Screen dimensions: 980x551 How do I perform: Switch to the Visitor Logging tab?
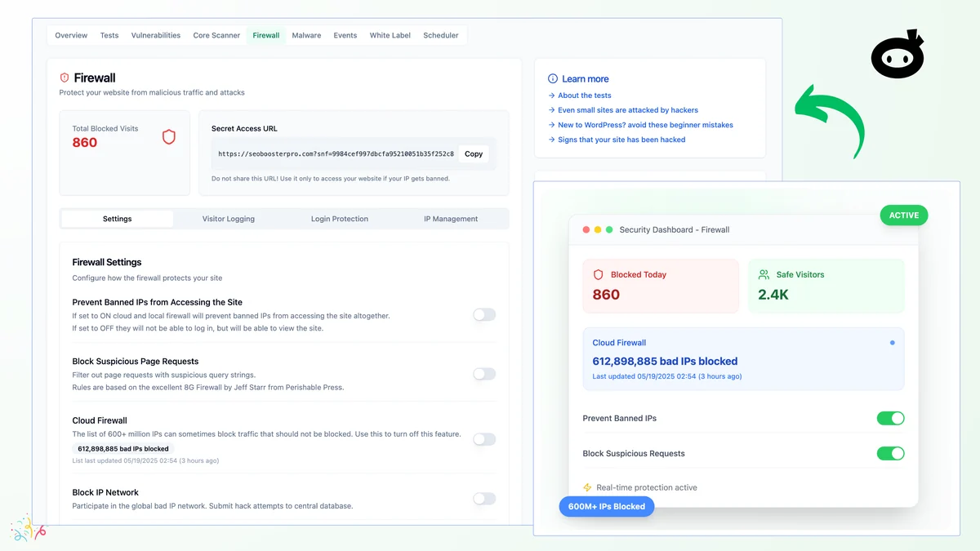click(x=229, y=219)
